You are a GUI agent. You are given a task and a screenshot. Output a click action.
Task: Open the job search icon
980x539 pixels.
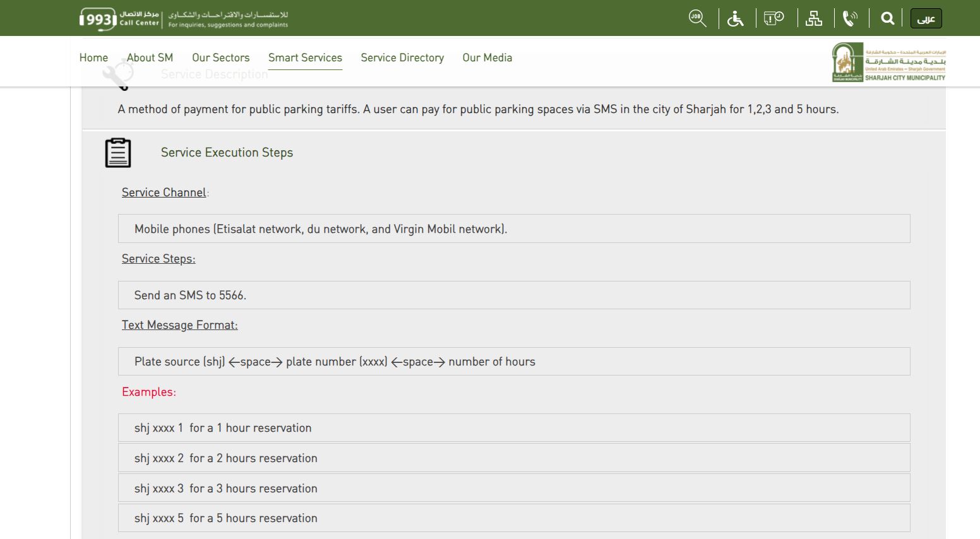pyautogui.click(x=697, y=18)
